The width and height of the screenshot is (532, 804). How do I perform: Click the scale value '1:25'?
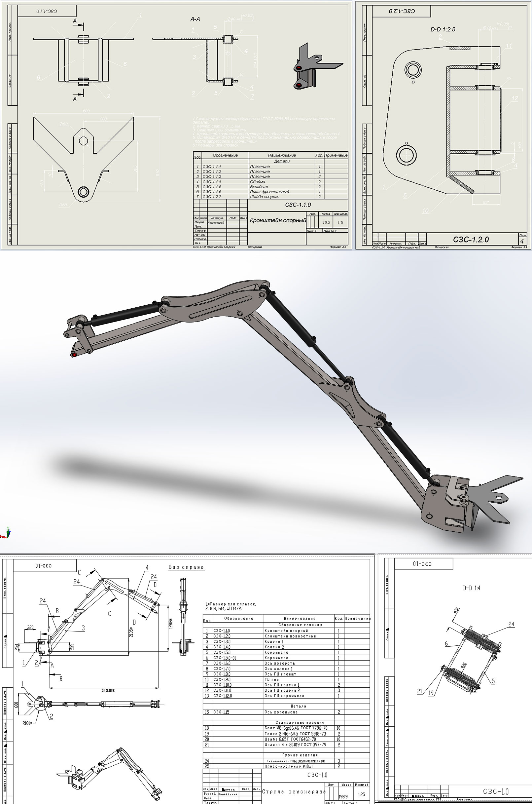pos(362,794)
